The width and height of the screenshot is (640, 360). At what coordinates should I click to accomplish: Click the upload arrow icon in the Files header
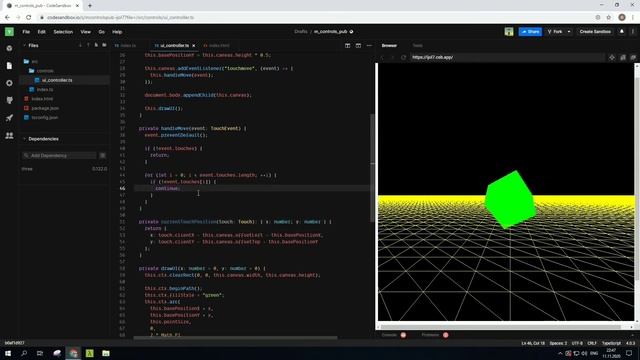click(88, 45)
